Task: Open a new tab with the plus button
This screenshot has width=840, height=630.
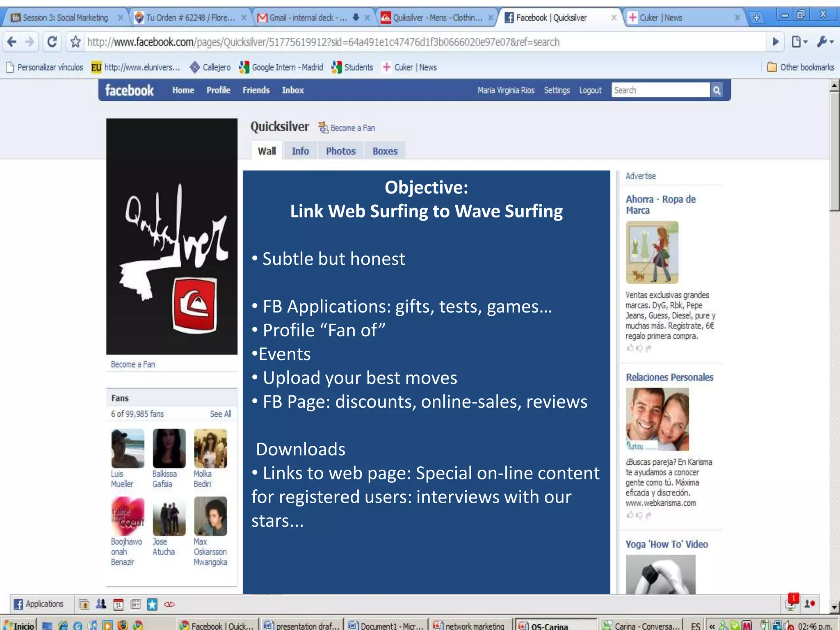Action: (x=757, y=18)
